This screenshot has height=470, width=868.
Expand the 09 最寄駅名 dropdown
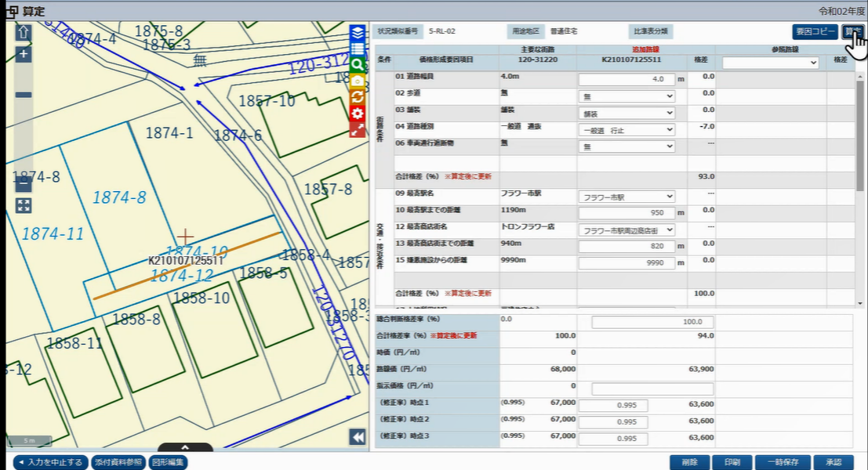626,197
